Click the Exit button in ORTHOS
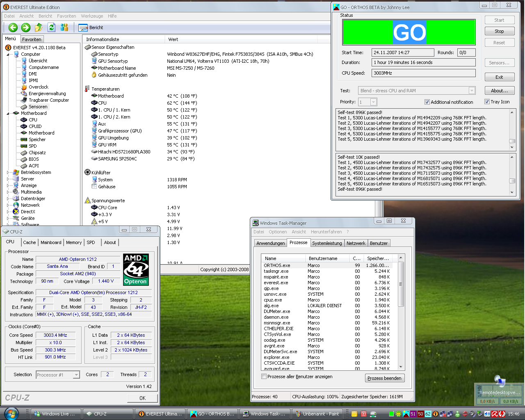The height and width of the screenshot is (420, 525). 499,77
